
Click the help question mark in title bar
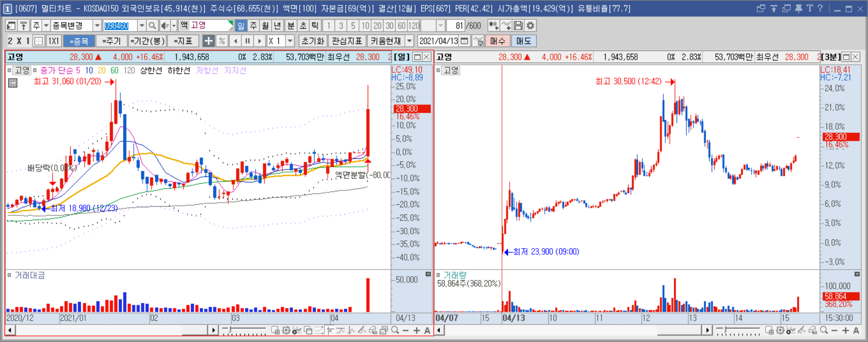point(820,9)
